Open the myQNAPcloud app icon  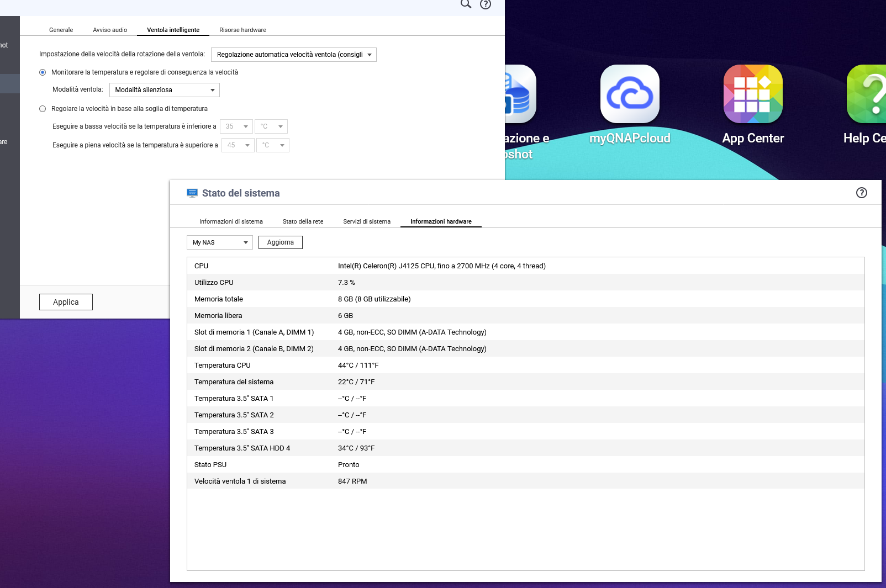630,94
